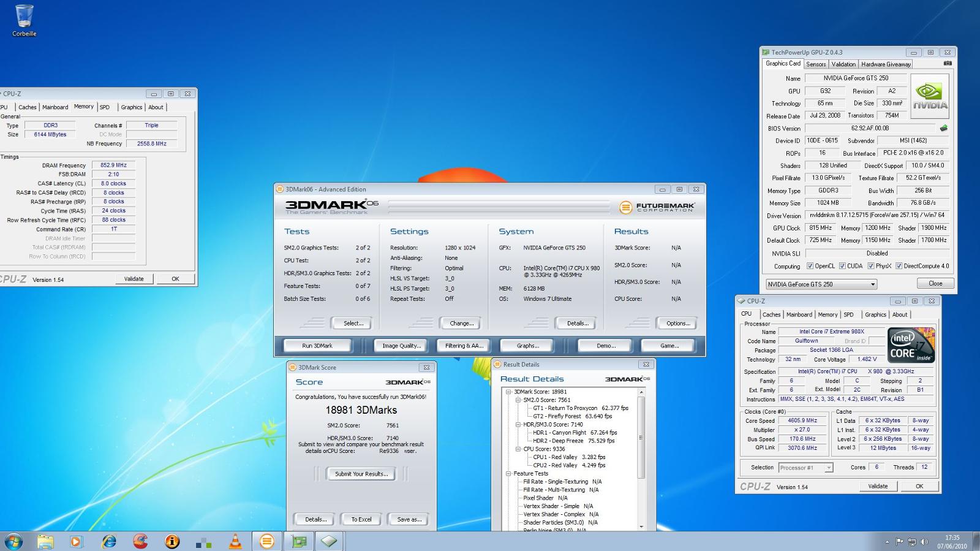Open Internet Explorer from the taskbar
Viewport: 980px width, 551px height.
[109, 541]
